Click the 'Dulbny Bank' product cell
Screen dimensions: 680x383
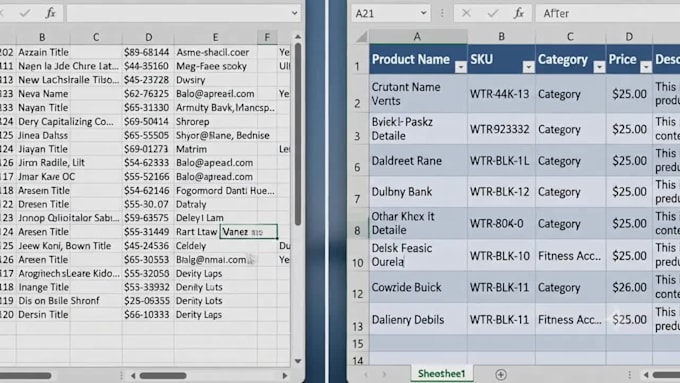[x=418, y=192]
